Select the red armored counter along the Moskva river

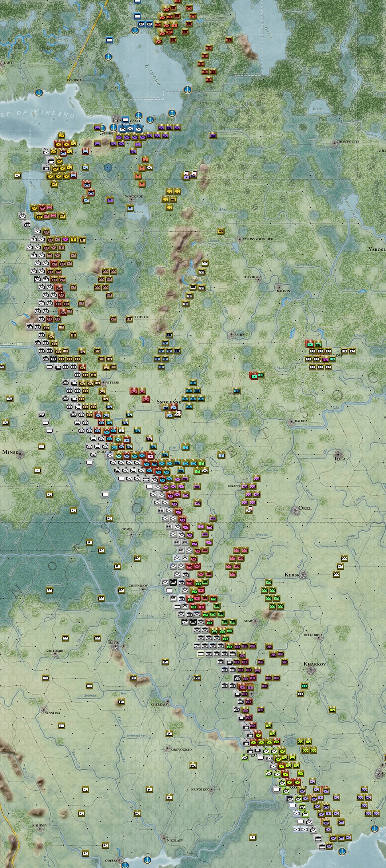click(x=253, y=375)
